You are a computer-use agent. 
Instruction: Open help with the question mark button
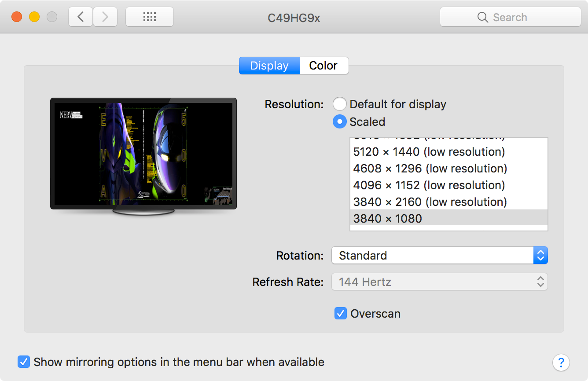(561, 363)
